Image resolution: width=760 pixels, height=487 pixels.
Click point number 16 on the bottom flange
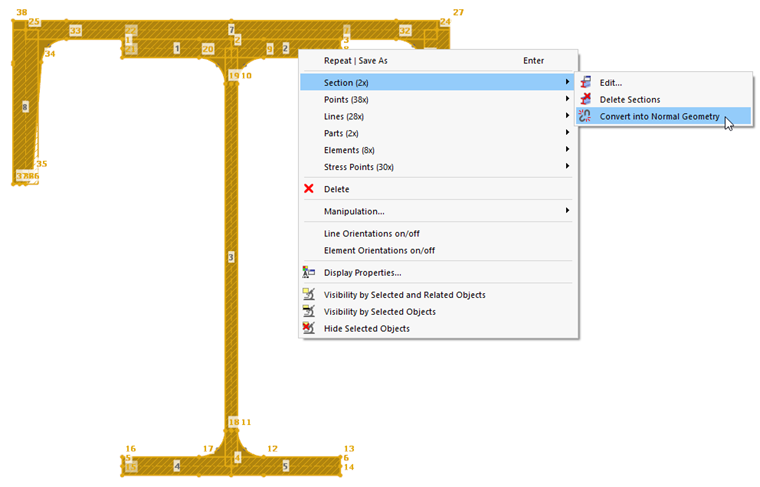pos(130,449)
